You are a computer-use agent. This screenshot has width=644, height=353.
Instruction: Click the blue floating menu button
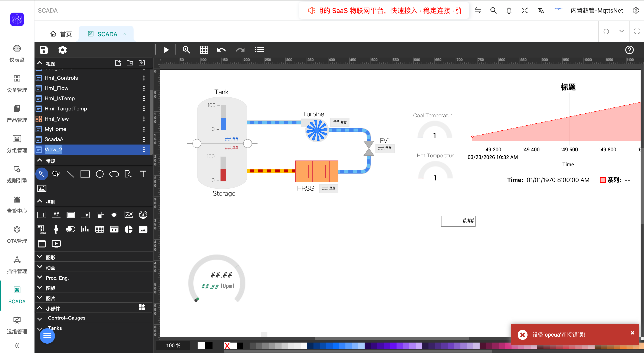(47, 336)
